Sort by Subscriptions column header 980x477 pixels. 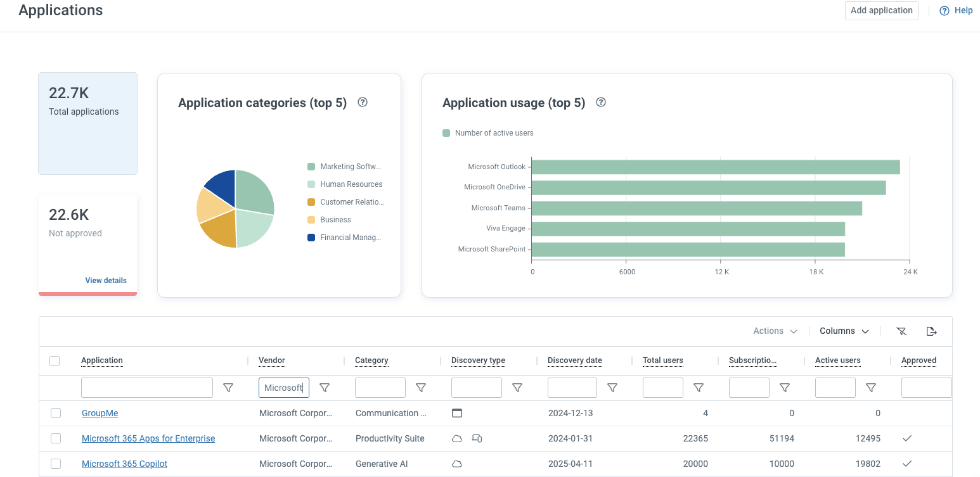[x=753, y=360]
